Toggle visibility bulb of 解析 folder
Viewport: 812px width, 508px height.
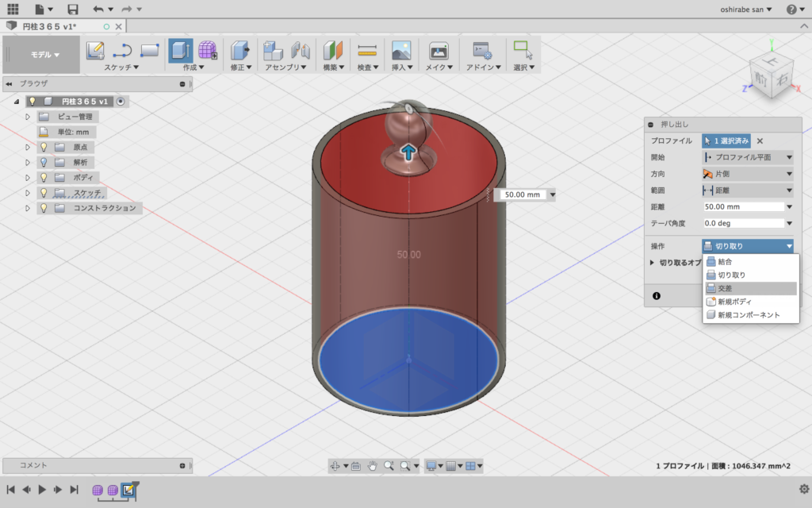(44, 162)
